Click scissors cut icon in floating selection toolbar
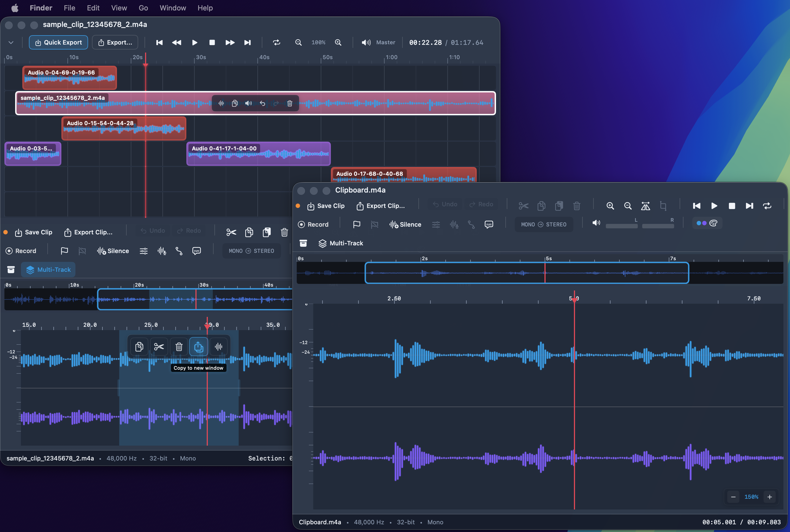 tap(159, 346)
